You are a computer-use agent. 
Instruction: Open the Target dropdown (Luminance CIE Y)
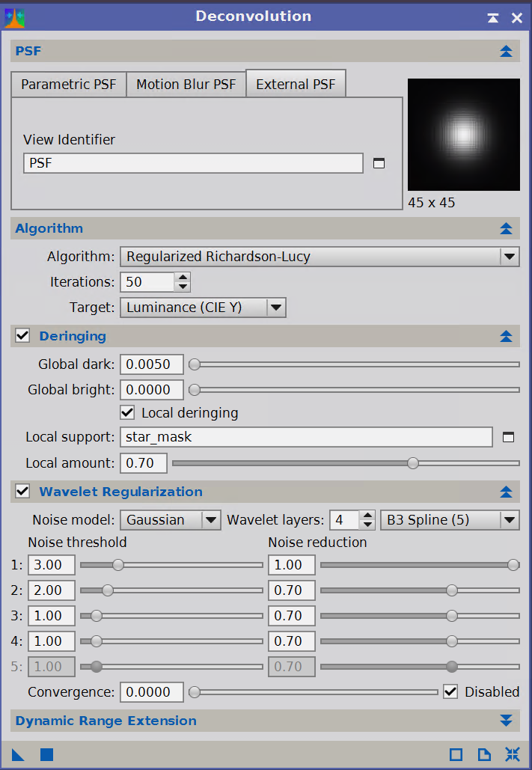click(203, 308)
